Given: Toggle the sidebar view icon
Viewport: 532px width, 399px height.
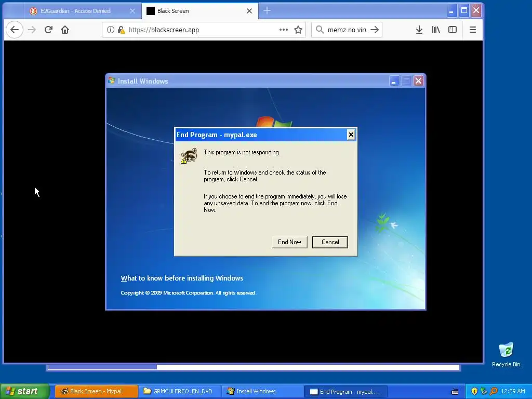Looking at the screenshot, I should [453, 30].
